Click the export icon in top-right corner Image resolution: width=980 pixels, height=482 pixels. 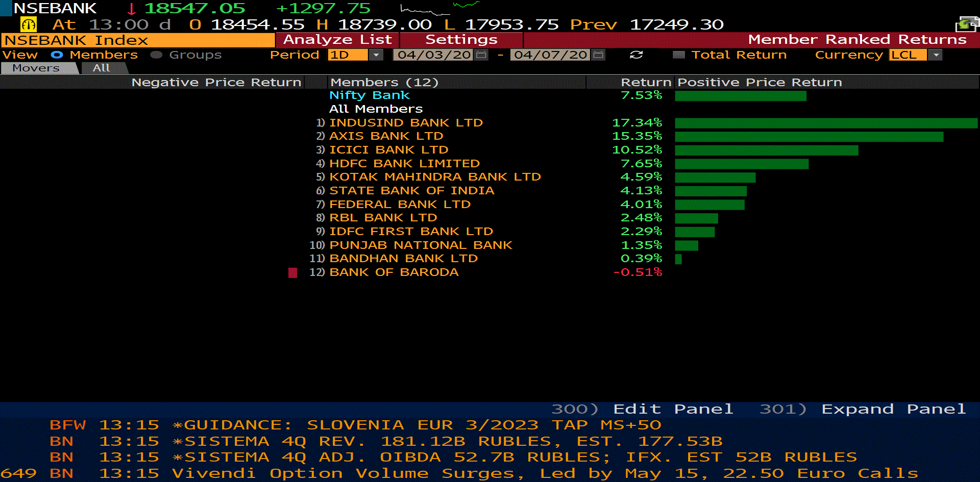tap(966, 24)
